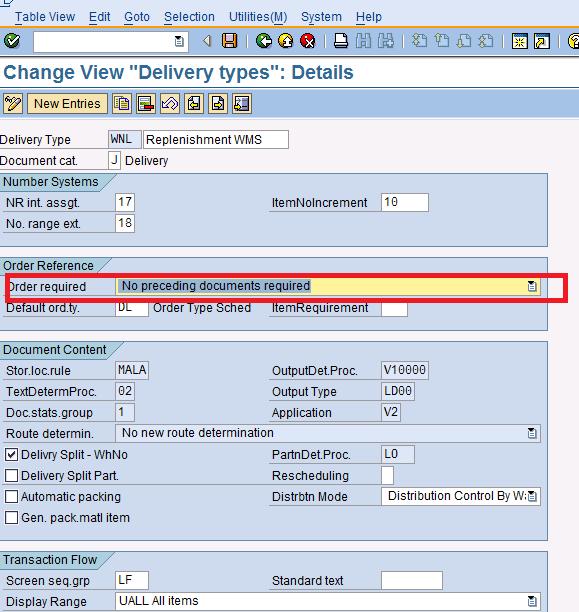Open the Distrbtn Mode dropdown
This screenshot has height=612, width=579.
(x=533, y=496)
